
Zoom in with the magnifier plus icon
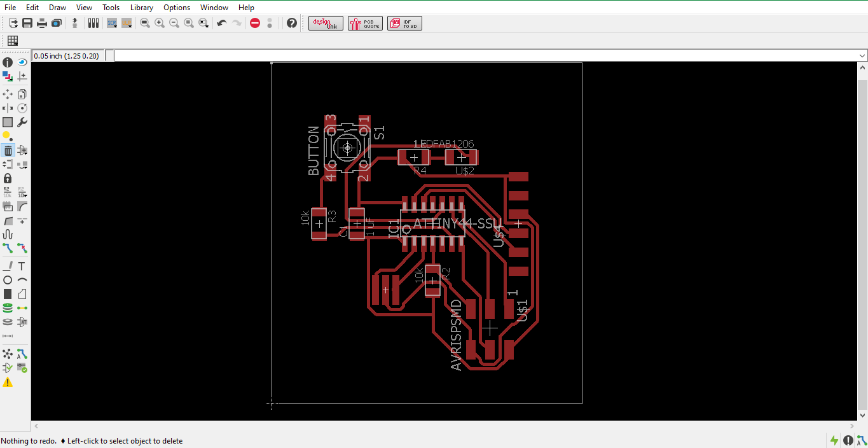pyautogui.click(x=160, y=23)
